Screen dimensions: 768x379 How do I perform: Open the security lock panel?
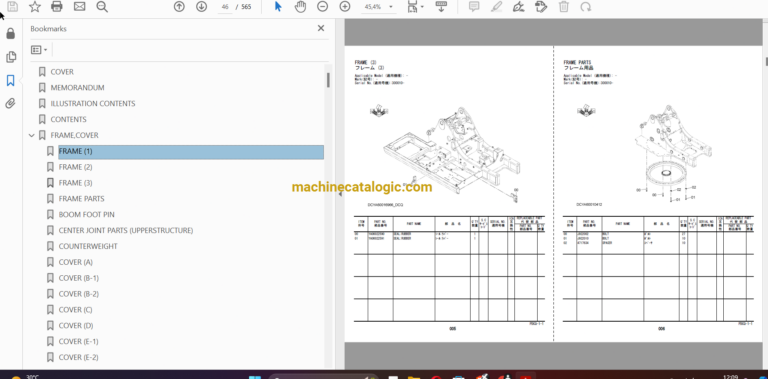pyautogui.click(x=10, y=34)
